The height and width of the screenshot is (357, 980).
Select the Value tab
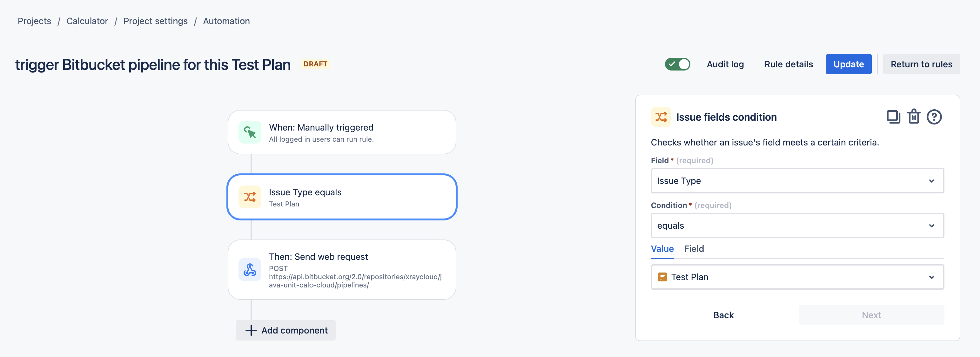pos(662,248)
